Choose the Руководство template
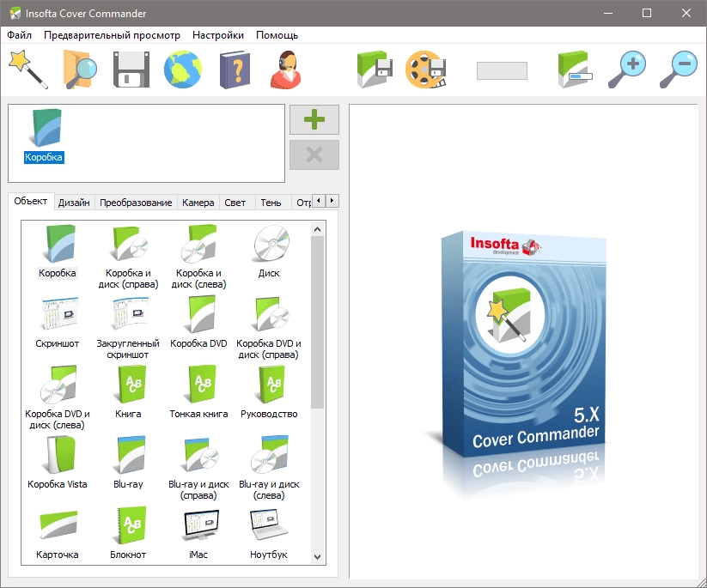707x588 pixels. [x=269, y=393]
